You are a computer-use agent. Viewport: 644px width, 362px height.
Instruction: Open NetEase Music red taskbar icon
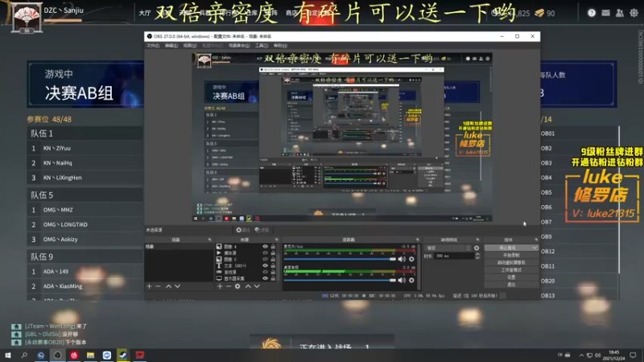point(74,355)
